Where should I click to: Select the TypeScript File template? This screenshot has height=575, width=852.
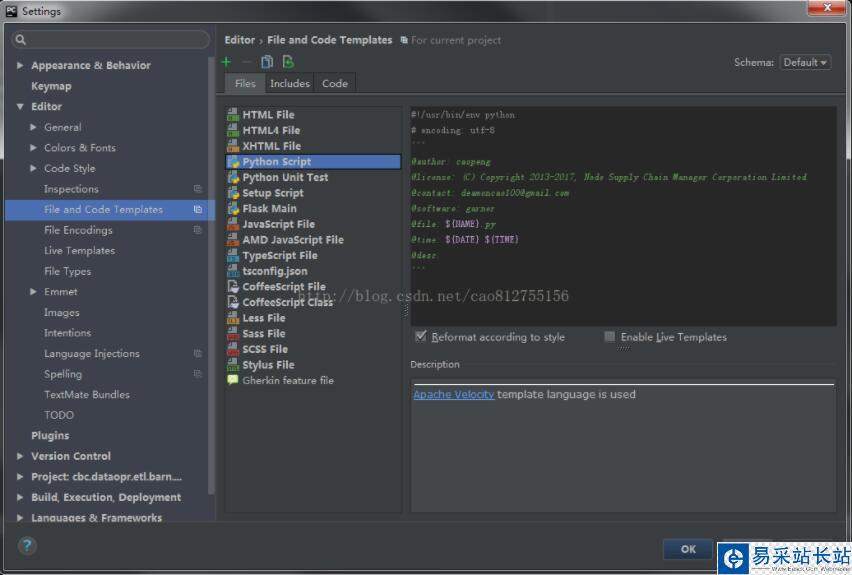[313, 255]
